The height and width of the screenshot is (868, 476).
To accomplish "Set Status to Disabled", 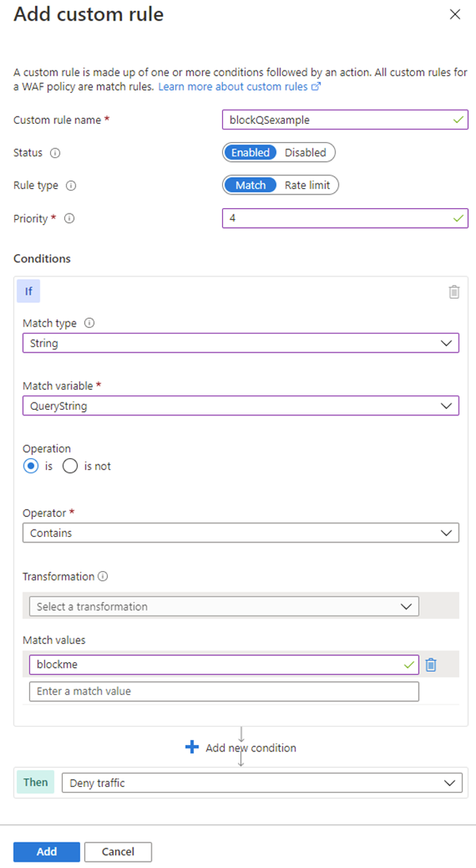I will click(x=305, y=152).
